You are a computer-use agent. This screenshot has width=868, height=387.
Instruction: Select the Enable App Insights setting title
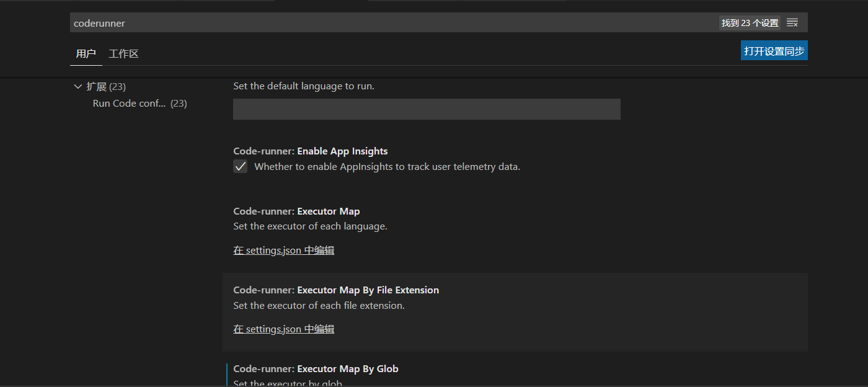[311, 151]
